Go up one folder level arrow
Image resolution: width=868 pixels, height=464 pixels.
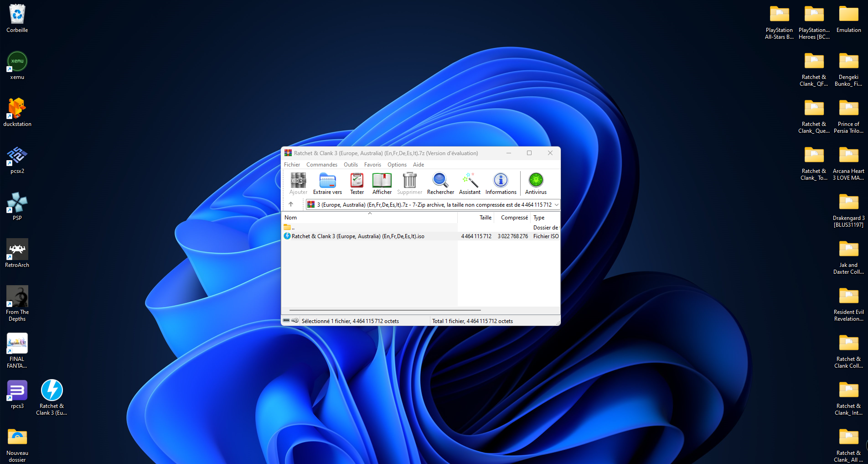tap(291, 204)
